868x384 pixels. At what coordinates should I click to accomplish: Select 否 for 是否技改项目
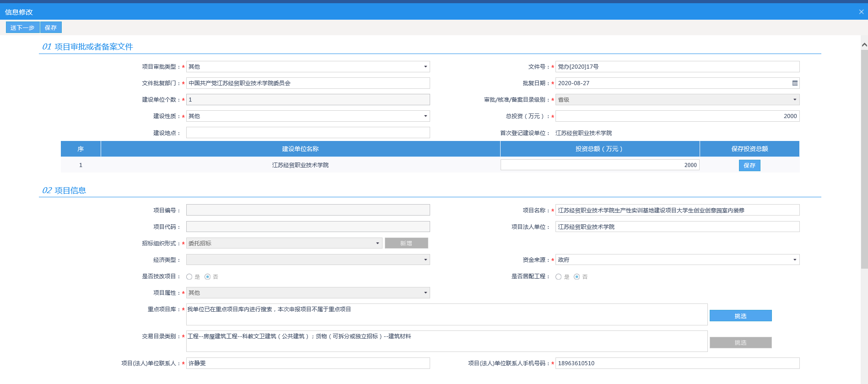208,277
